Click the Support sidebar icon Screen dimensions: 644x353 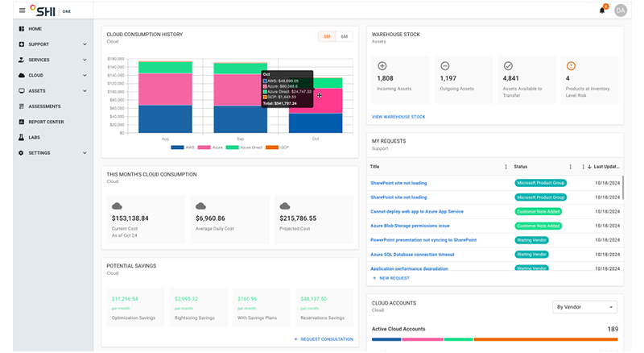22,44
